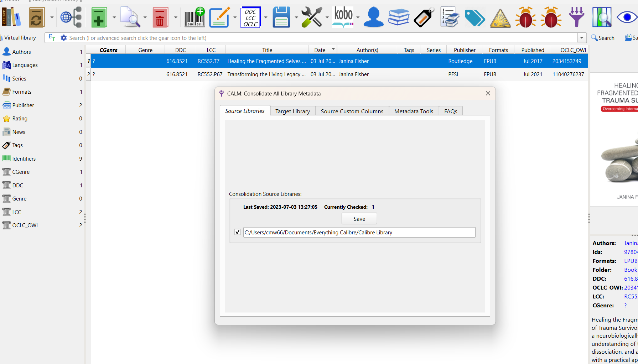Click the library magnifier toolbar icon
The width and height of the screenshot is (638, 364).
[602, 17]
